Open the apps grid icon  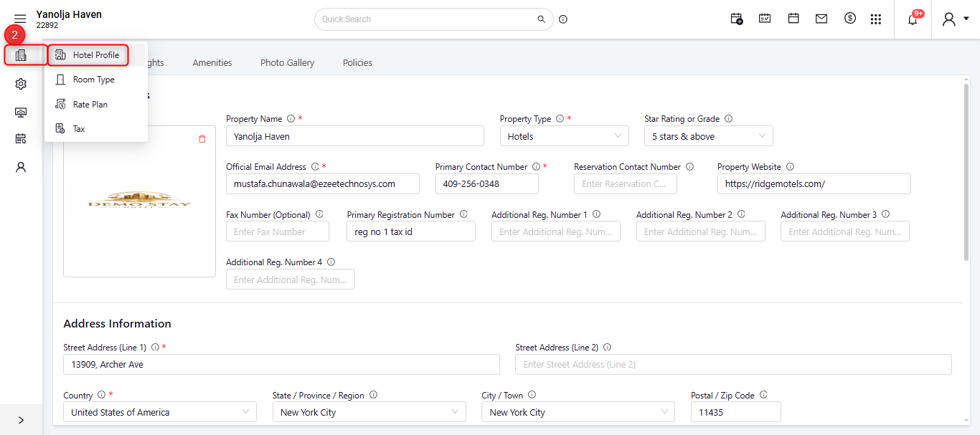[x=876, y=19]
